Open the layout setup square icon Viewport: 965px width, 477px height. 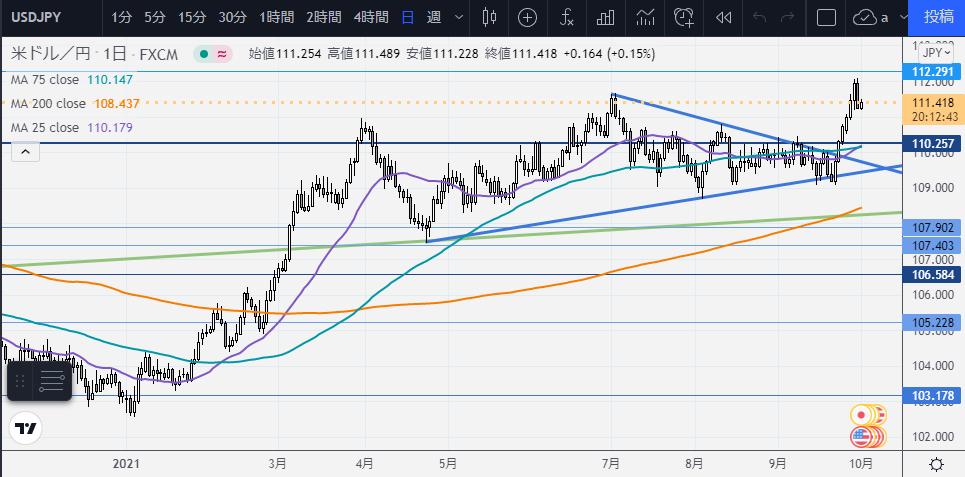(x=826, y=17)
